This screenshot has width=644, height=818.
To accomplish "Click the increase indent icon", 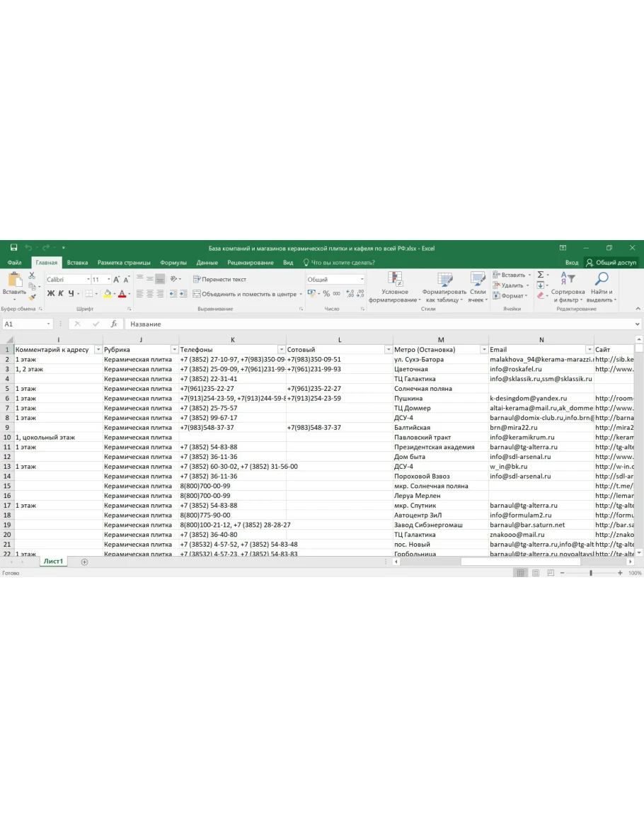I will 183,294.
